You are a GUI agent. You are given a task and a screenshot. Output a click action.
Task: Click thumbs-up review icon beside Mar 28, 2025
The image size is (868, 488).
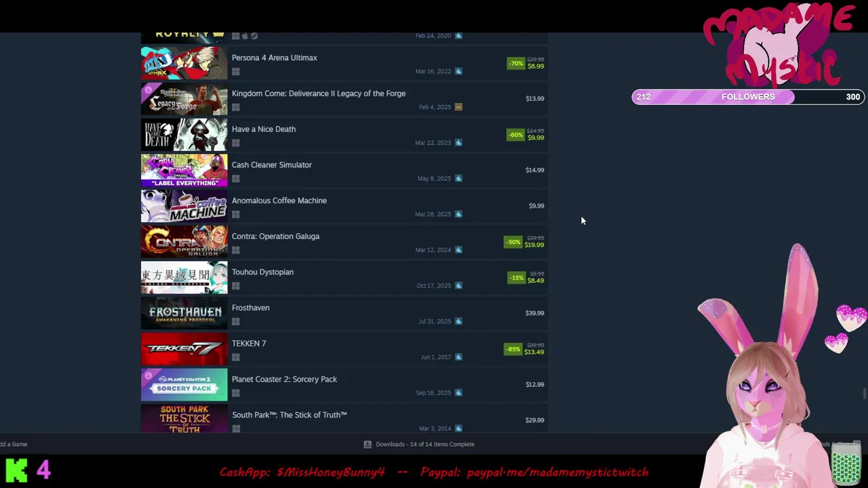coord(458,214)
